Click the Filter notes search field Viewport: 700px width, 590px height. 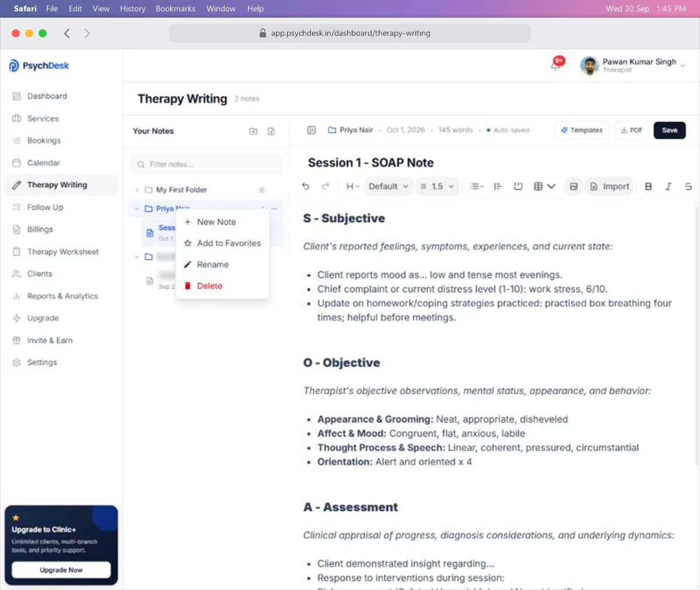(x=206, y=165)
